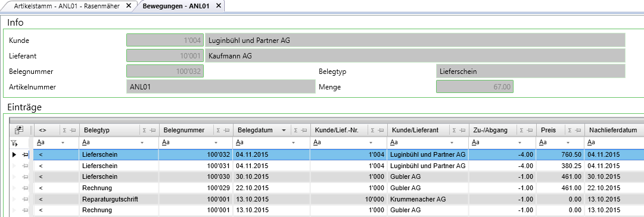Select the Reparaturgutschrift cell
The image size is (644, 217).
(119, 199)
